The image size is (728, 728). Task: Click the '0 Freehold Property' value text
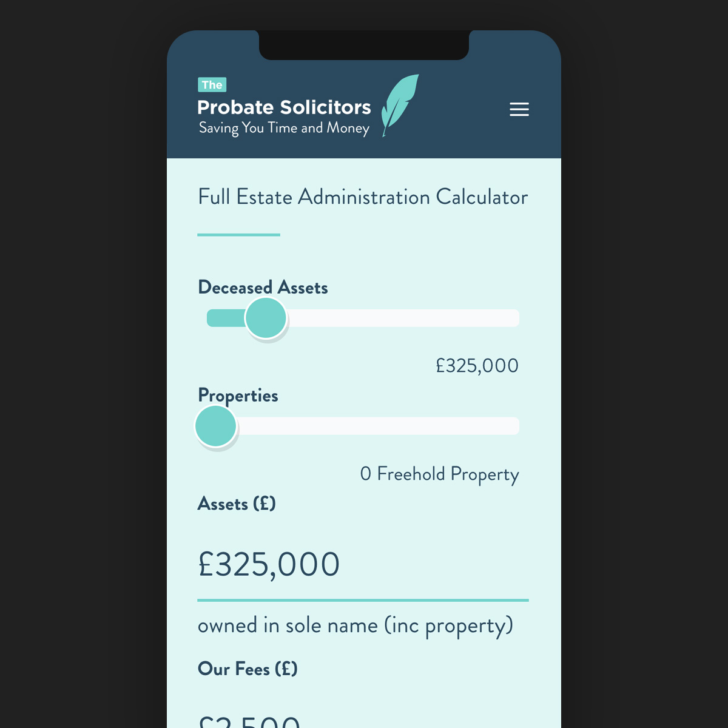tap(439, 474)
